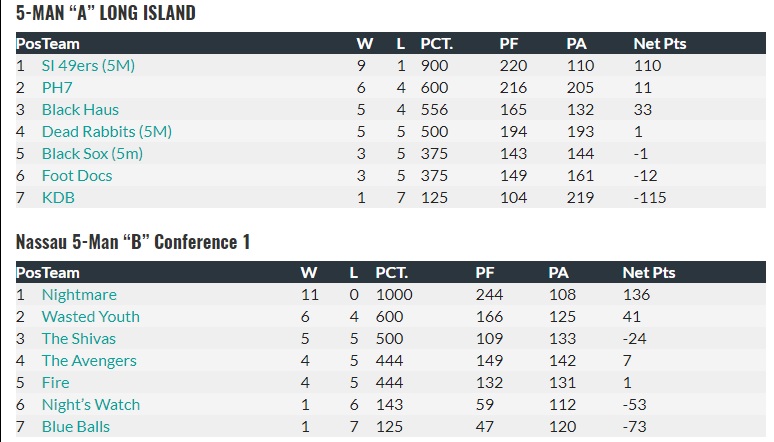The height and width of the screenshot is (442, 774).
Task: Select The Shivas team link
Action: 78,338
